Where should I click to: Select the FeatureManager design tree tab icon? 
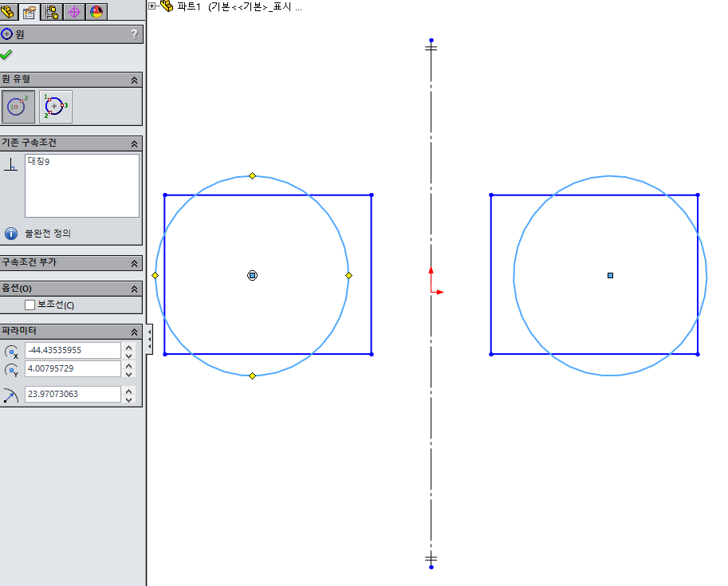click(9, 12)
